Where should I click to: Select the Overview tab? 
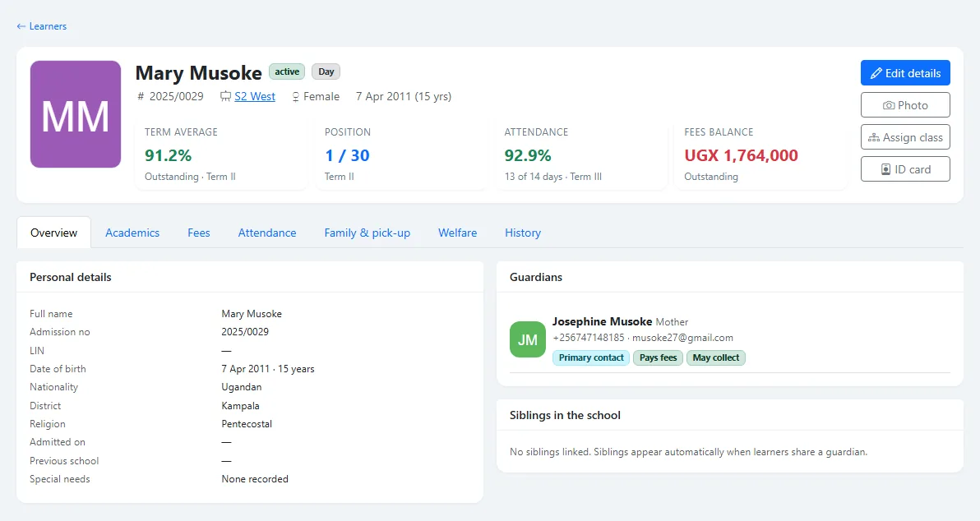coord(53,233)
